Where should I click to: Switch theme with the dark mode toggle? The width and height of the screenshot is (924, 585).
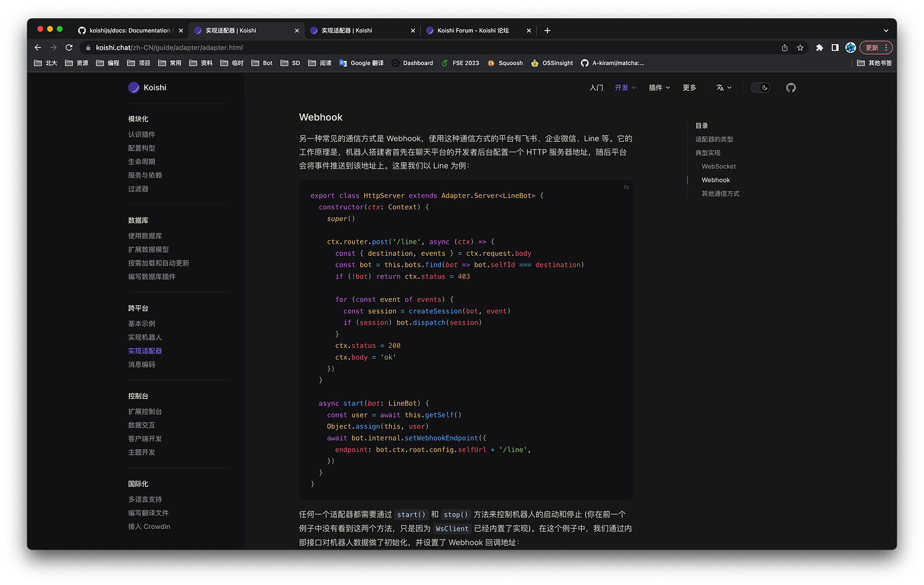click(761, 87)
